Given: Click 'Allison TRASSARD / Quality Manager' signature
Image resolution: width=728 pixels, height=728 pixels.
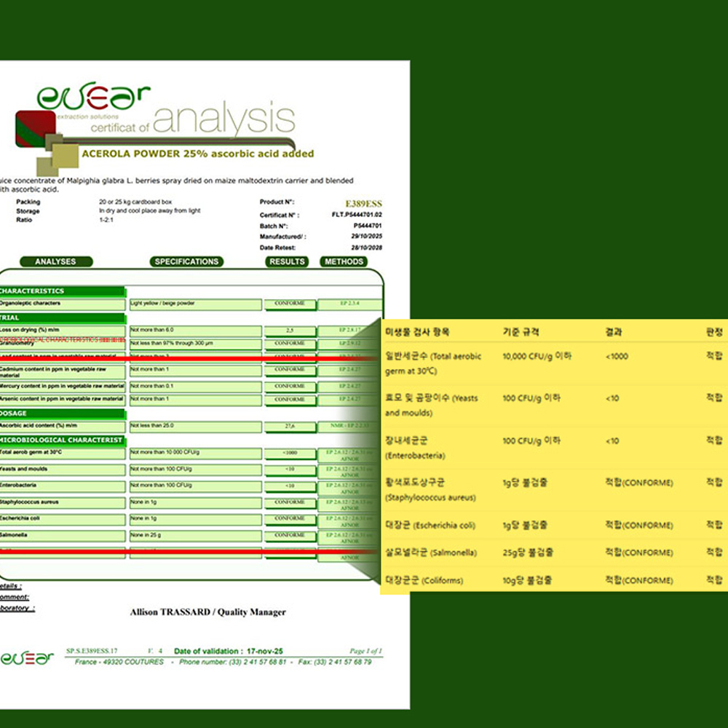Looking at the screenshot, I should [208, 612].
